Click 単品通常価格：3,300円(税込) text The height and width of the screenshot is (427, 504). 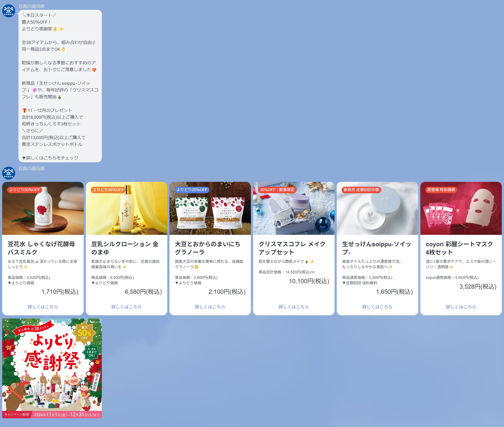click(367, 277)
